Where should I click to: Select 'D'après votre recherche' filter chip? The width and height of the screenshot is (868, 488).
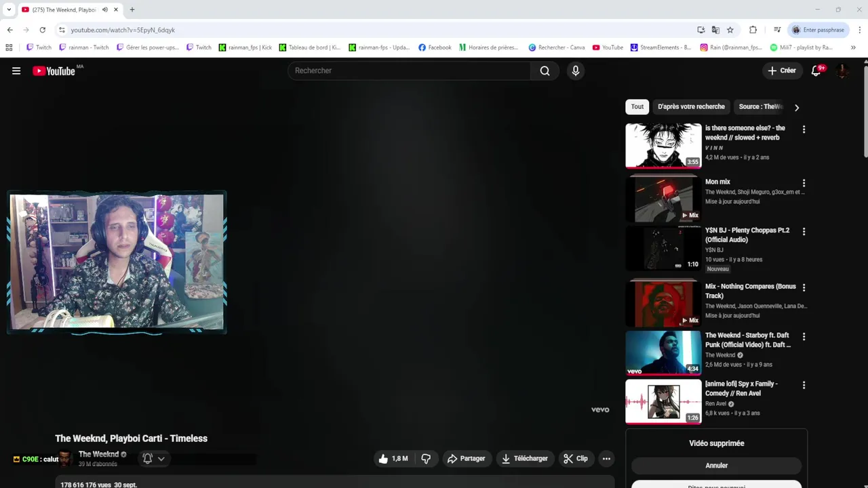pyautogui.click(x=691, y=106)
